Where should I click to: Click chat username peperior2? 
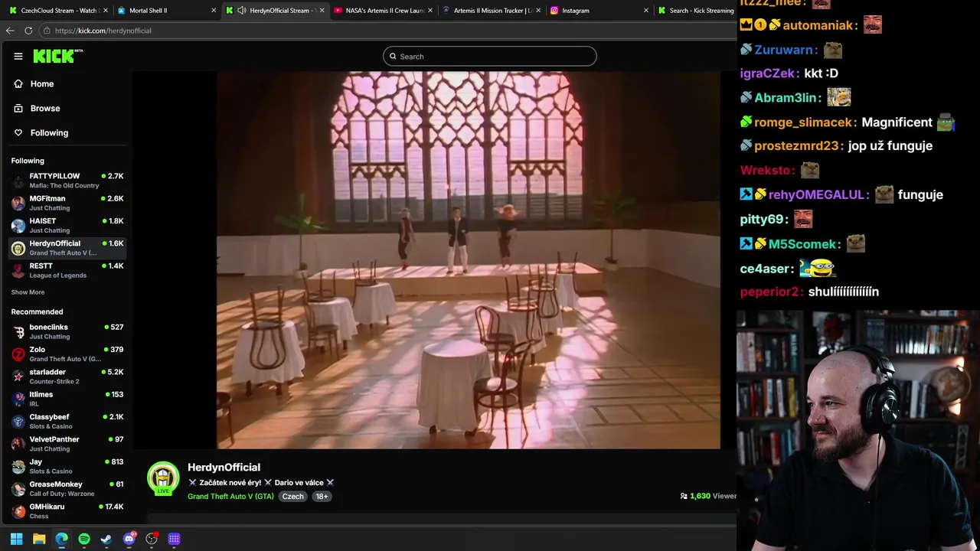(x=770, y=292)
